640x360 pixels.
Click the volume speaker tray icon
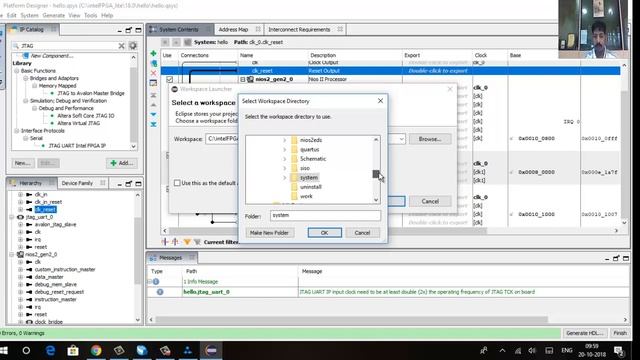point(532,351)
